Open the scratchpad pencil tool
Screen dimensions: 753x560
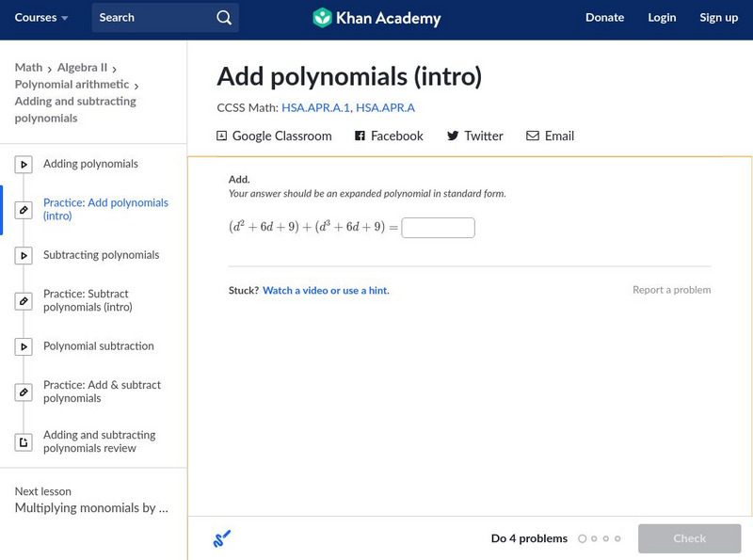[222, 538]
